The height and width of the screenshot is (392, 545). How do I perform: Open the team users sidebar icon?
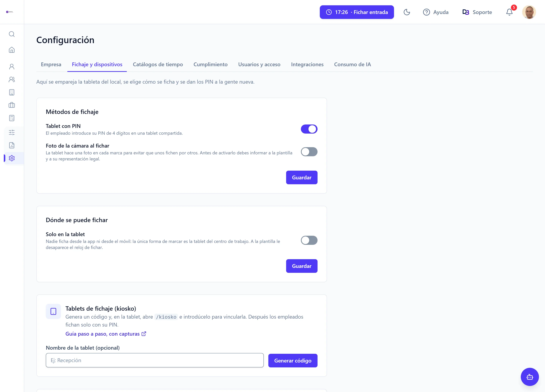(x=12, y=79)
